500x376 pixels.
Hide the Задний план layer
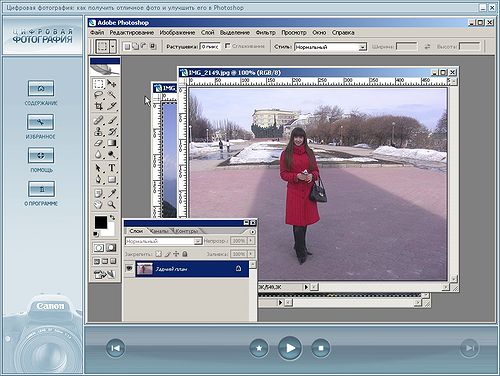pos(129,268)
